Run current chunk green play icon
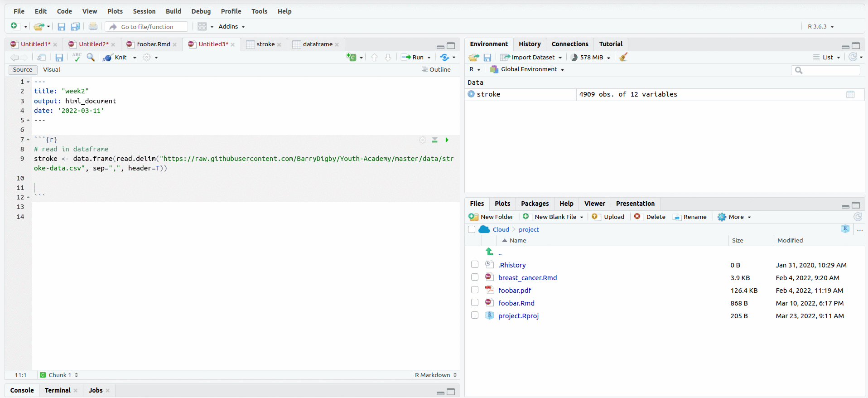Image resolution: width=868 pixels, height=398 pixels. 447,140
